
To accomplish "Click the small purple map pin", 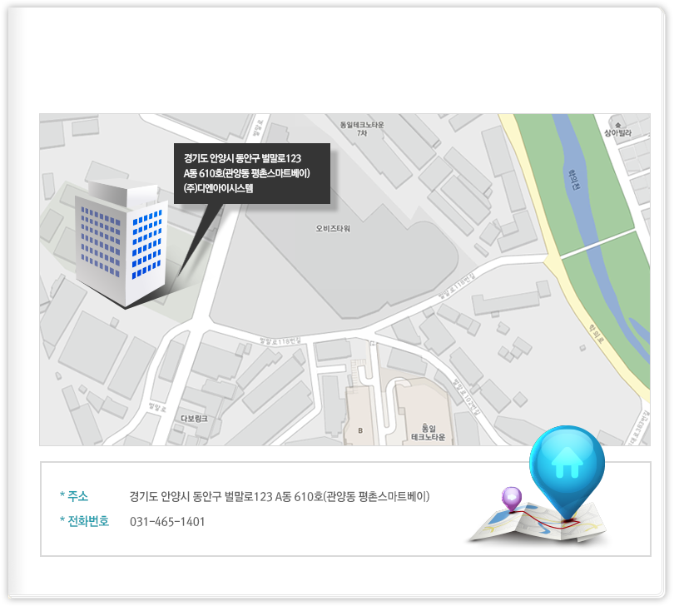I will tap(511, 499).
